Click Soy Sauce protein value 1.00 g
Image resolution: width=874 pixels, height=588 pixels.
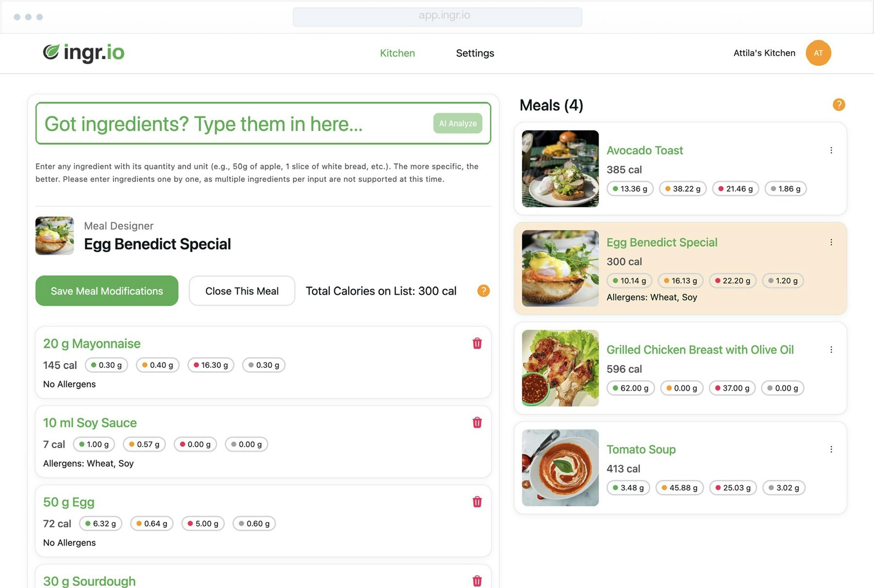pyautogui.click(x=94, y=444)
